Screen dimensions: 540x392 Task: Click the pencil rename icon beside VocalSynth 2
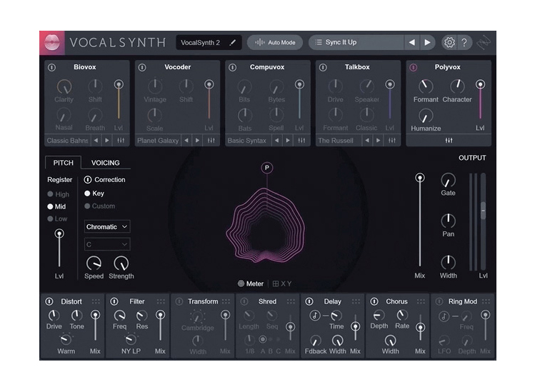[x=233, y=42]
